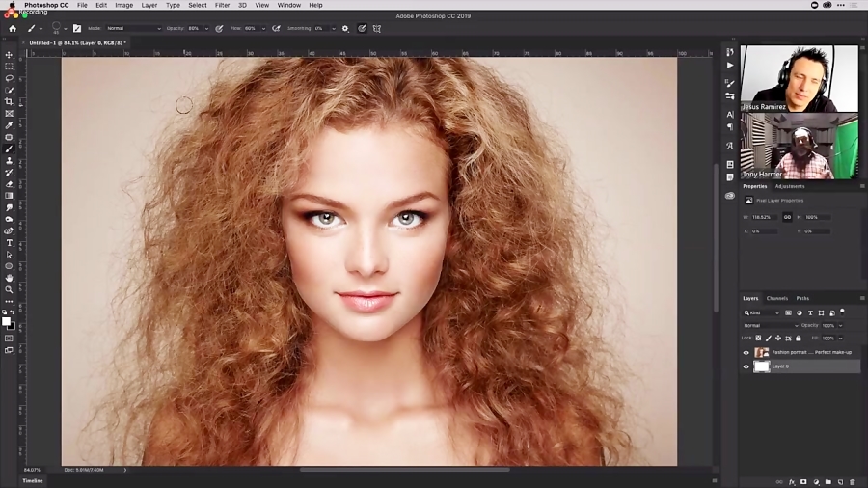Toggle pressure controls brush size
The height and width of the screenshot is (488, 868).
362,28
